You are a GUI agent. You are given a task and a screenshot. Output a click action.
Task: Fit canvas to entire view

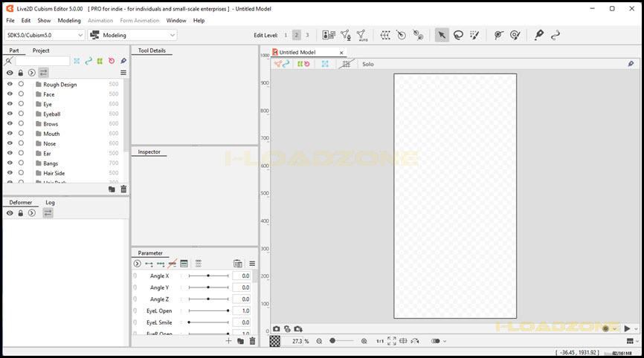point(392,341)
